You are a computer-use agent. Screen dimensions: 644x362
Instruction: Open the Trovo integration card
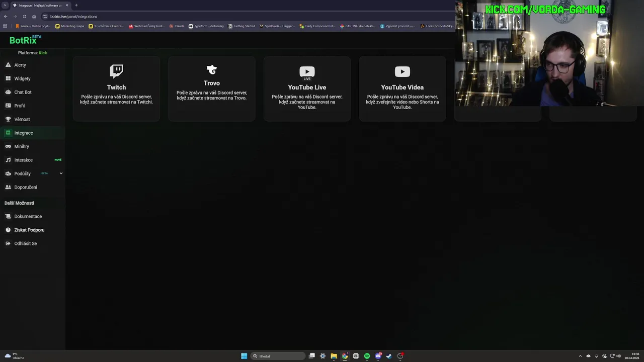[212, 88]
